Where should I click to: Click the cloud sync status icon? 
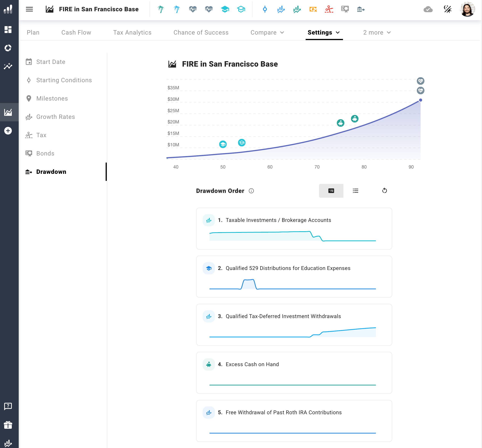(x=428, y=9)
